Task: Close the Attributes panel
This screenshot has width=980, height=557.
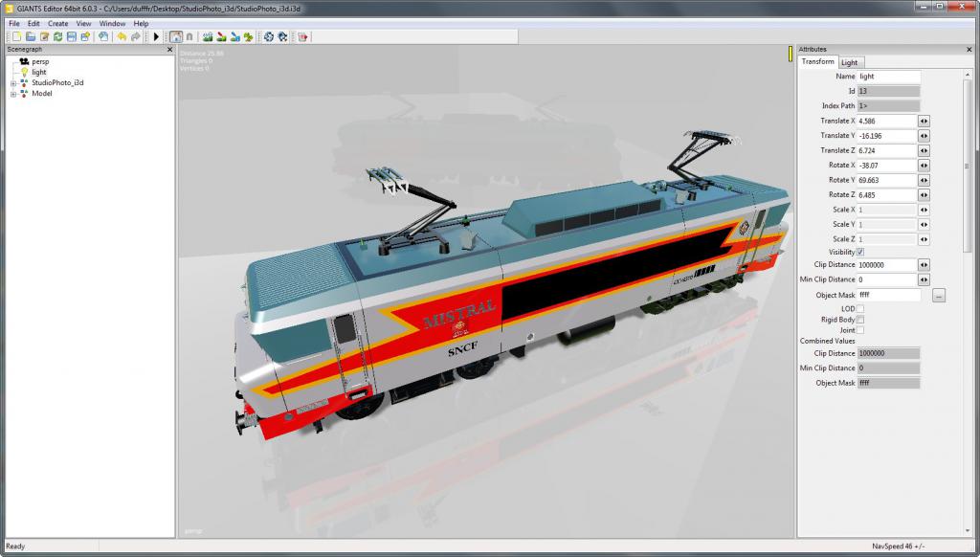Action: [x=969, y=49]
